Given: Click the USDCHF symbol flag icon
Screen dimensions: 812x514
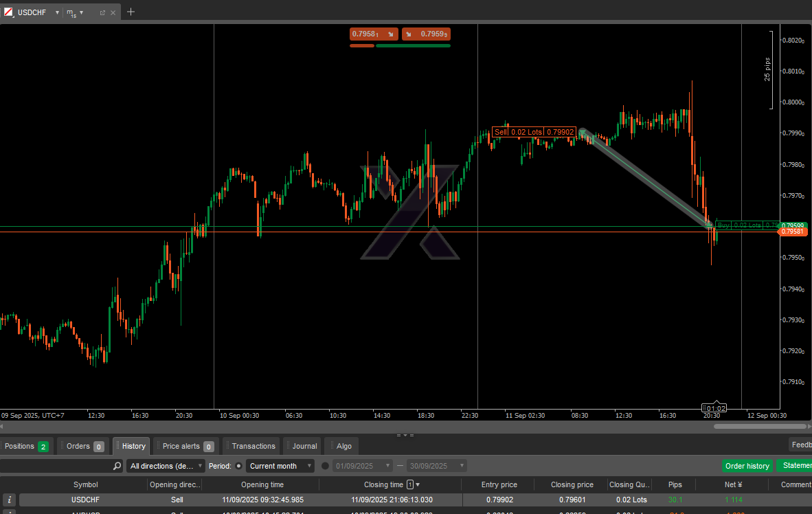Looking at the screenshot, I should (x=8, y=12).
